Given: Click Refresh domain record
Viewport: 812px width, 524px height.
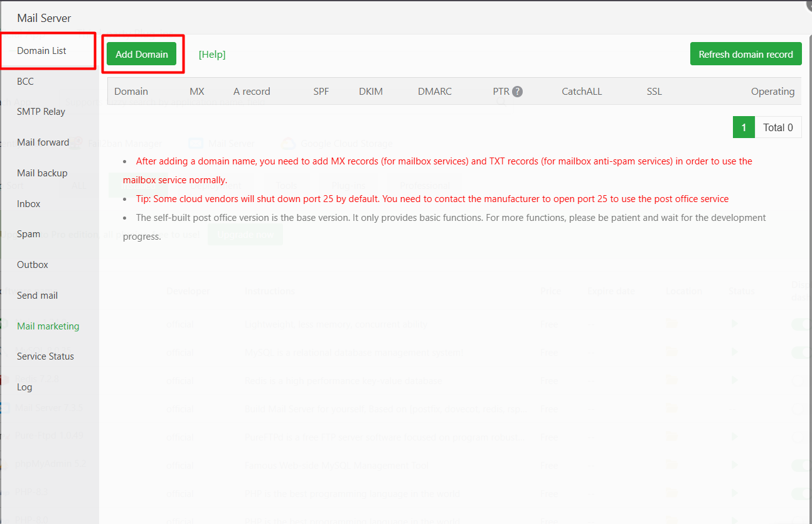Looking at the screenshot, I should (745, 54).
